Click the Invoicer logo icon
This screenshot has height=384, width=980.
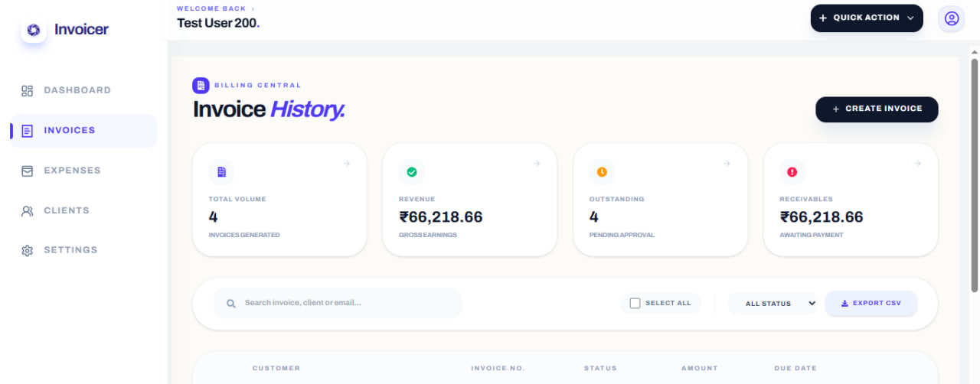pos(33,30)
